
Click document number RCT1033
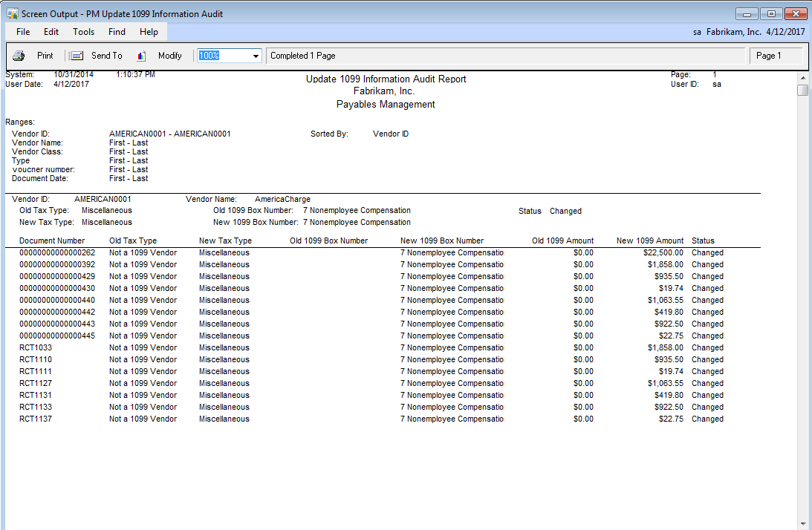[x=36, y=348]
